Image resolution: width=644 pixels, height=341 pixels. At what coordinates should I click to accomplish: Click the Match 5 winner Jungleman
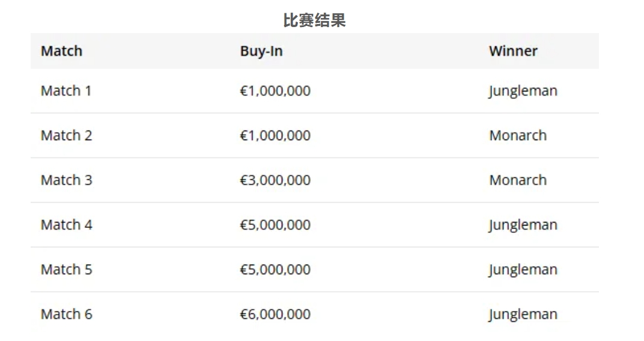[523, 269]
